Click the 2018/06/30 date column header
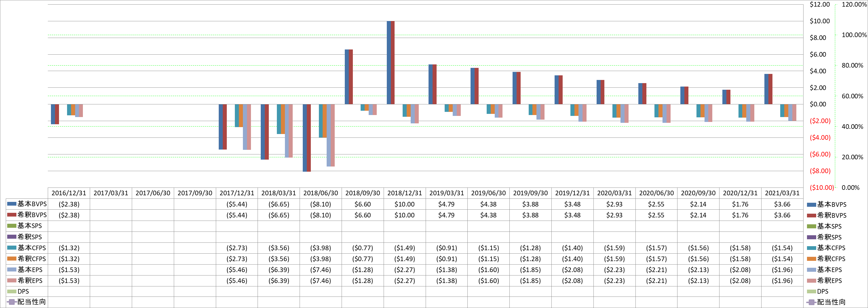This screenshot has width=868, height=308. coord(320,193)
